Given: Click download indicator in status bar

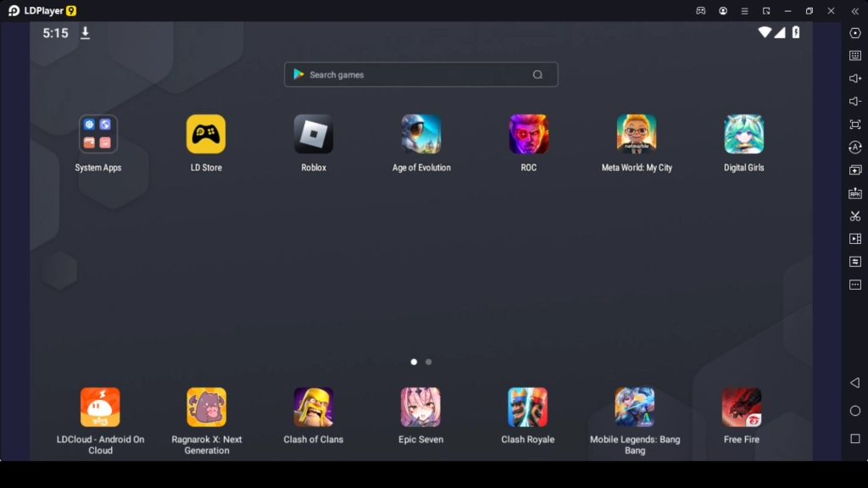Looking at the screenshot, I should (86, 33).
